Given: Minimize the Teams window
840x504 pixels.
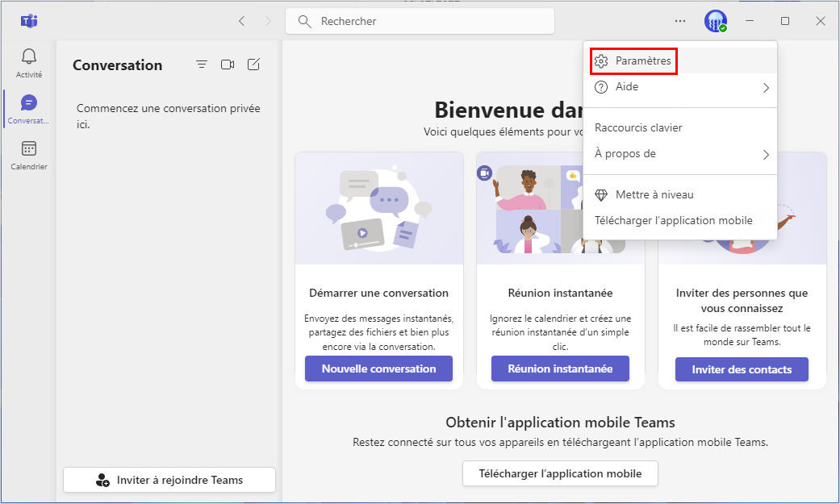Looking at the screenshot, I should pyautogui.click(x=750, y=21).
